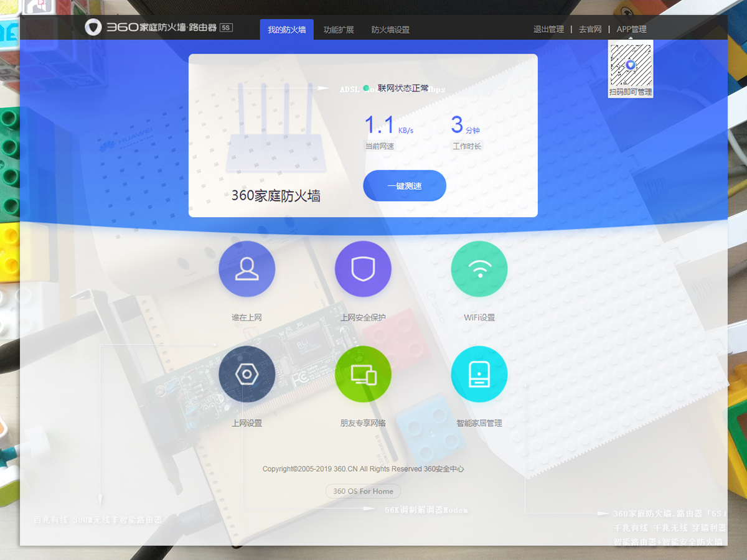Screen dimensions: 747x560
Task: Click the 3 分钟 uptime value
Action: 465,125
